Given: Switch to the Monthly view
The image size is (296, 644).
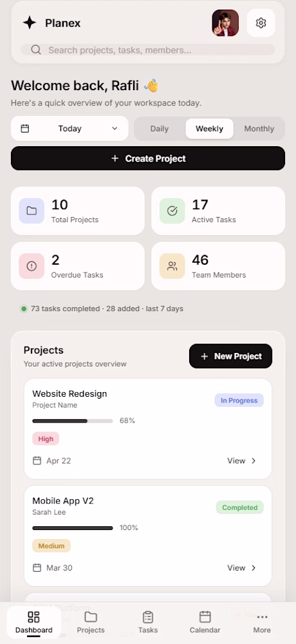Looking at the screenshot, I should tap(259, 129).
